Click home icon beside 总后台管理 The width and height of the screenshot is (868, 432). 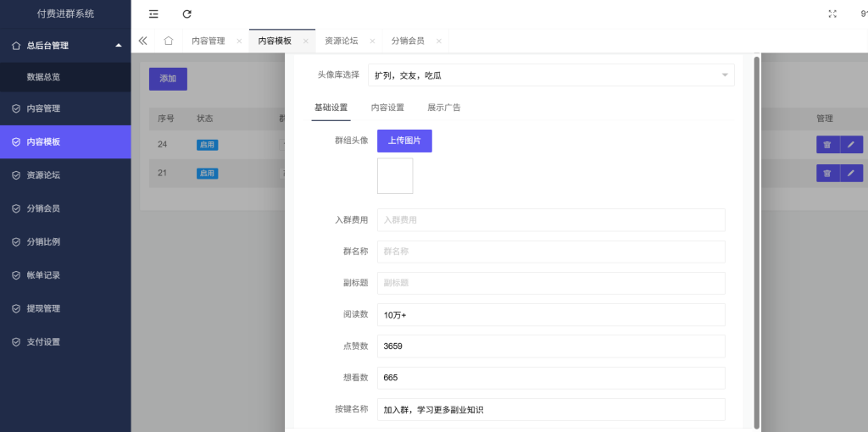(x=16, y=46)
